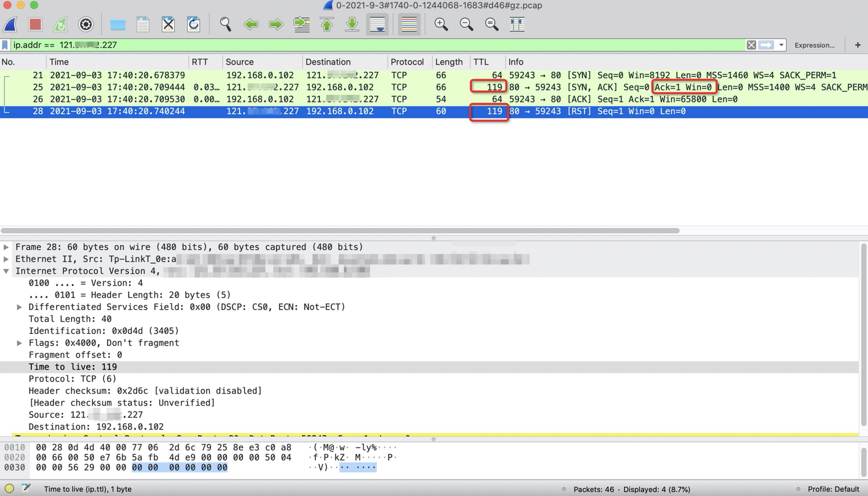Sort by the Source column header
Viewport: 868px width, 496px height.
(x=262, y=62)
